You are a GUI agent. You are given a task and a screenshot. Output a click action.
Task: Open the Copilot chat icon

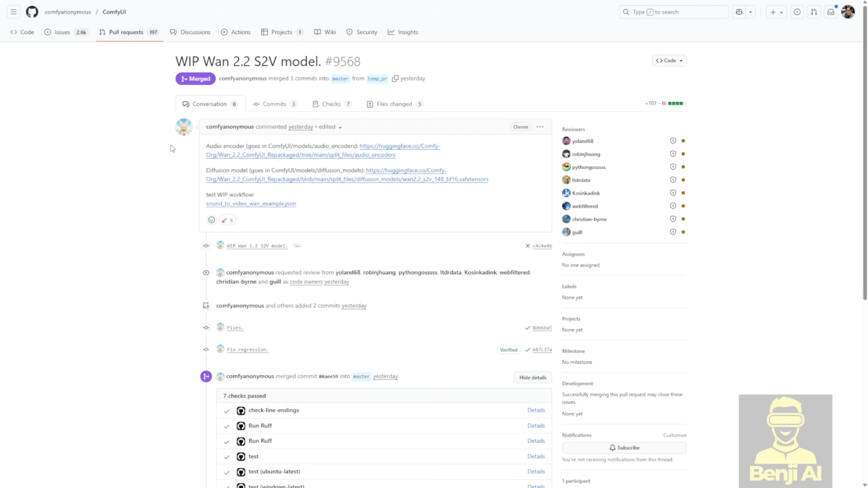tap(739, 12)
